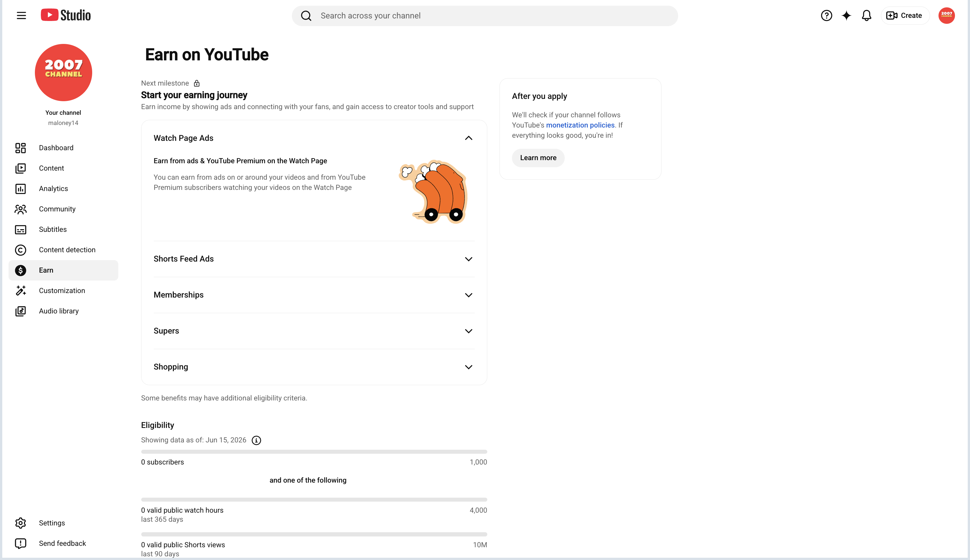Click the eligibility data info icon
The width and height of the screenshot is (970, 560).
click(256, 440)
